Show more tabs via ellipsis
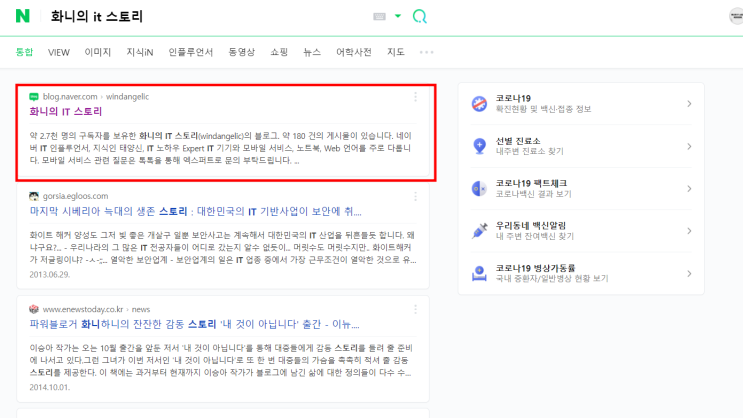This screenshot has height=418, width=743. tap(426, 52)
